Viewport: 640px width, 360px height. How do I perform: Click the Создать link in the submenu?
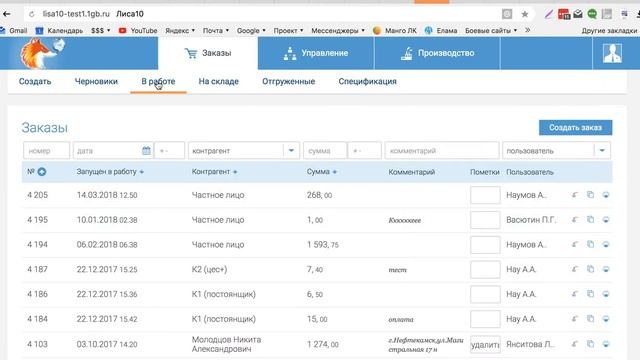tap(35, 81)
